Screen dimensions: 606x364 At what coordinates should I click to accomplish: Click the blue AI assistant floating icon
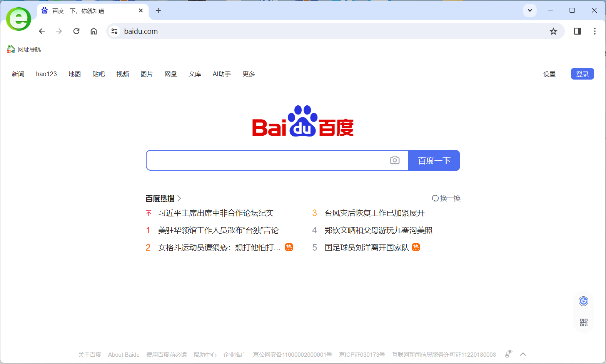coord(584,301)
